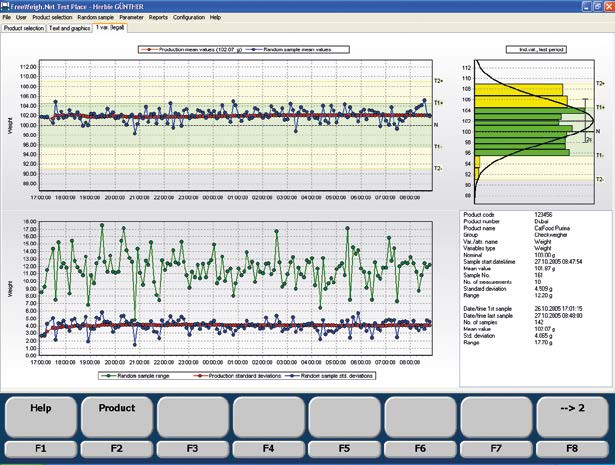This screenshot has width=615, height=465.
Task: Click the 18.00 label on the deviation chart axis
Action: click(30, 222)
